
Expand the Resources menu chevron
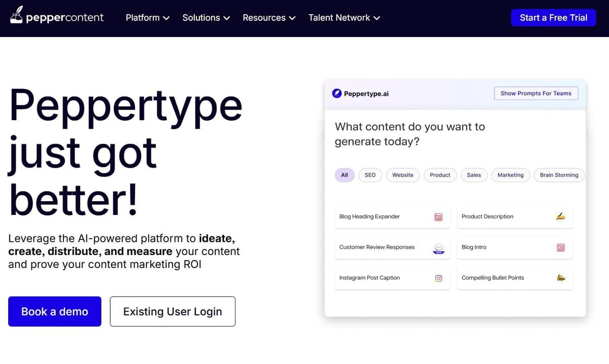[x=292, y=18]
